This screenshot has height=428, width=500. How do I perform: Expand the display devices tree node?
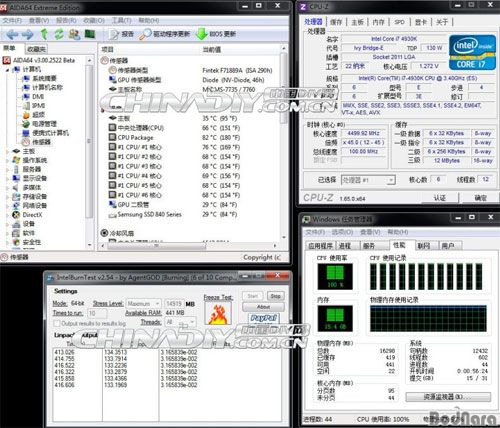pyautogui.click(x=7, y=178)
